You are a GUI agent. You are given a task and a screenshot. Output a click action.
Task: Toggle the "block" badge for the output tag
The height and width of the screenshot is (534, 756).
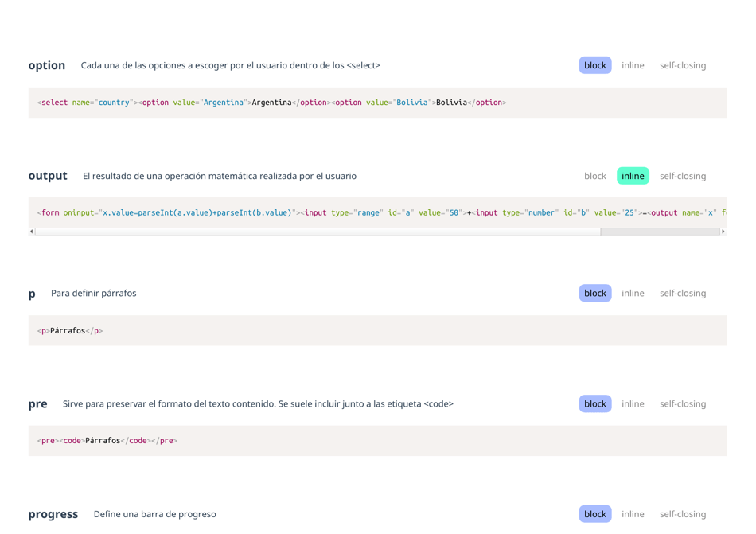click(594, 175)
